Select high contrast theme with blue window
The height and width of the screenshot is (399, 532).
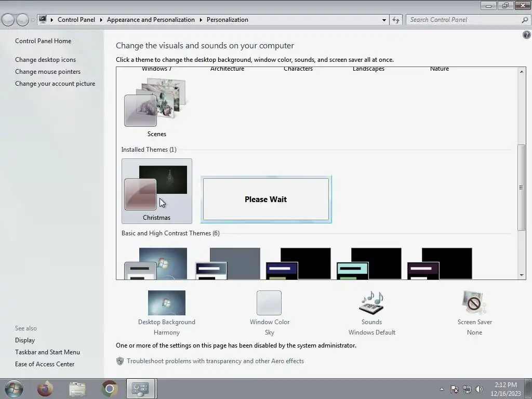click(298, 263)
